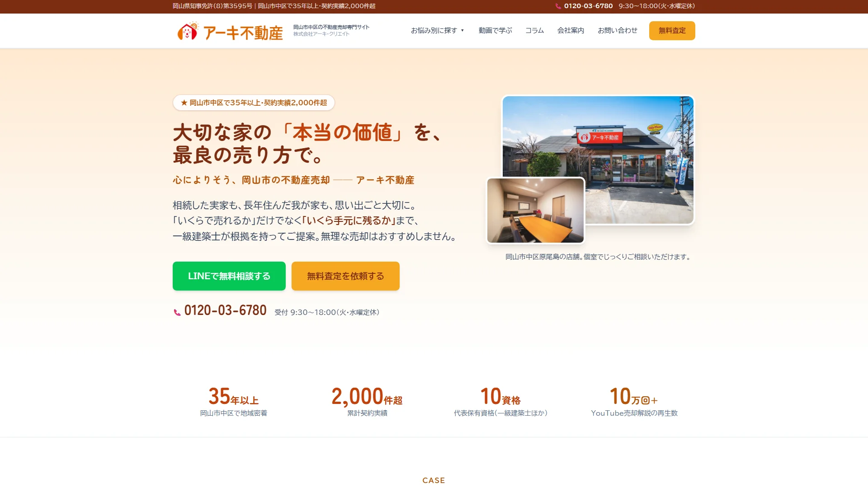The width and height of the screenshot is (868, 488).
Task: Click the お悩み別に探す menu label
Action: pyautogui.click(x=434, y=30)
